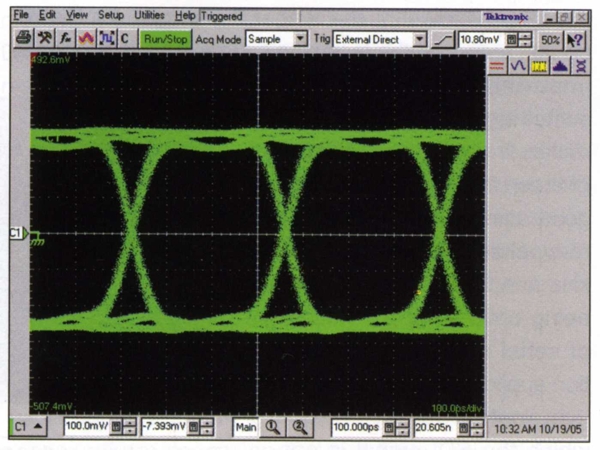Select the red amplitude measurements icon
This screenshot has height=450, width=600.
click(x=497, y=65)
